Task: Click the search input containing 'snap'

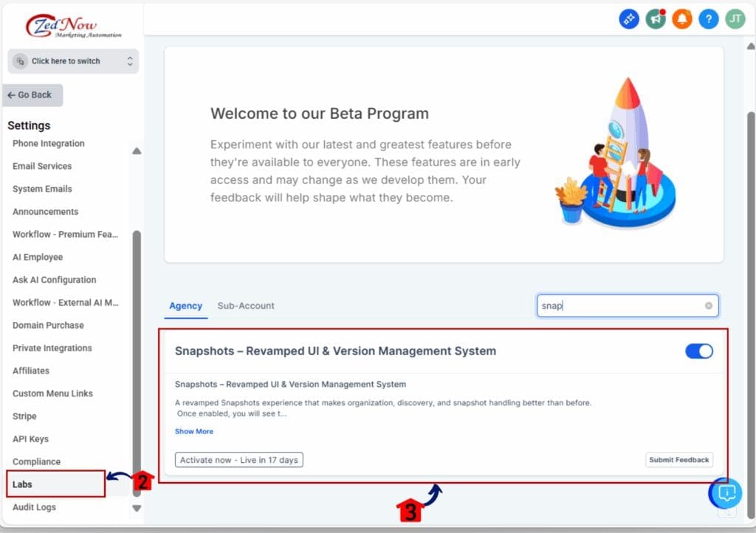Action: pyautogui.click(x=620, y=306)
